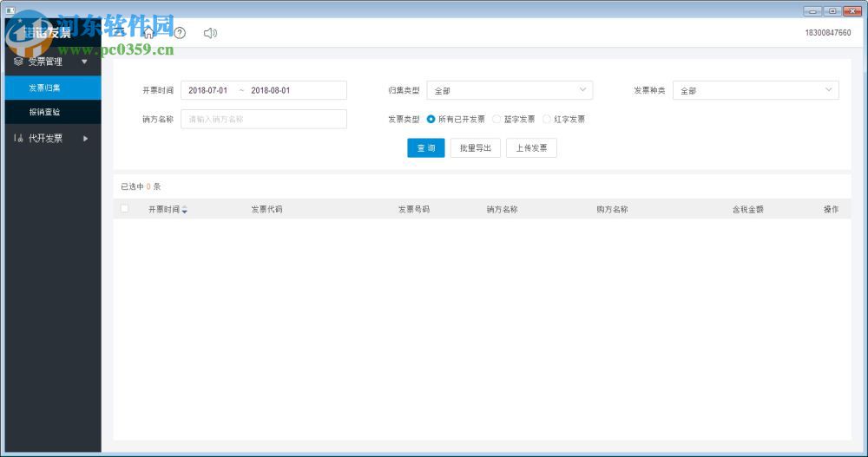Open the help question-mark icon
This screenshot has height=457, width=868.
click(180, 33)
